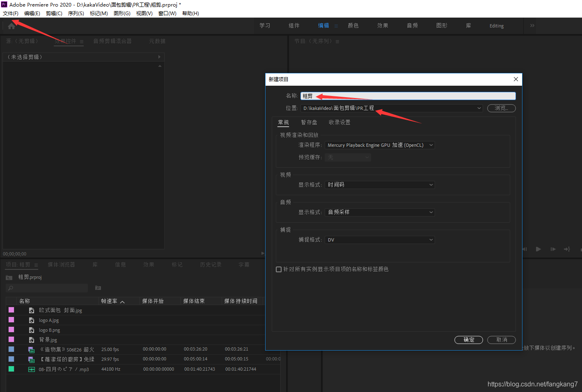582x392 pixels.
Task: Click the search magnifier in project panel
Action: coord(11,288)
